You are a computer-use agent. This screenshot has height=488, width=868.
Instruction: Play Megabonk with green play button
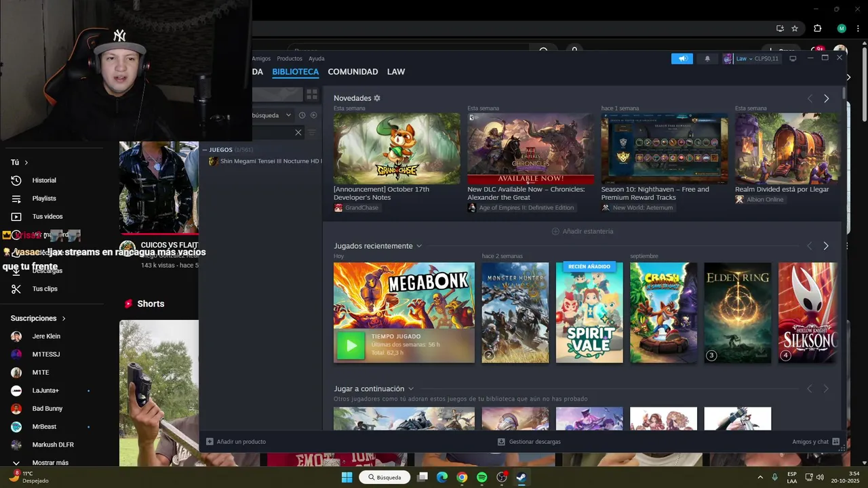[351, 346]
